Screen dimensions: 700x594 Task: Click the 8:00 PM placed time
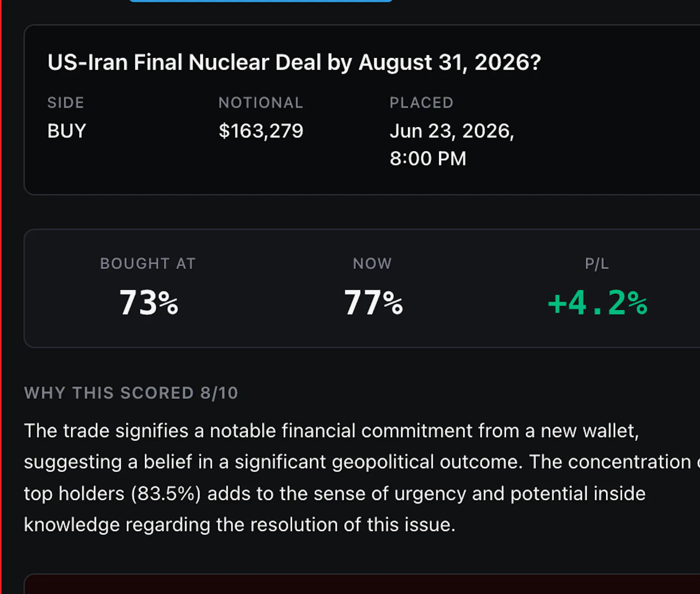pos(428,158)
